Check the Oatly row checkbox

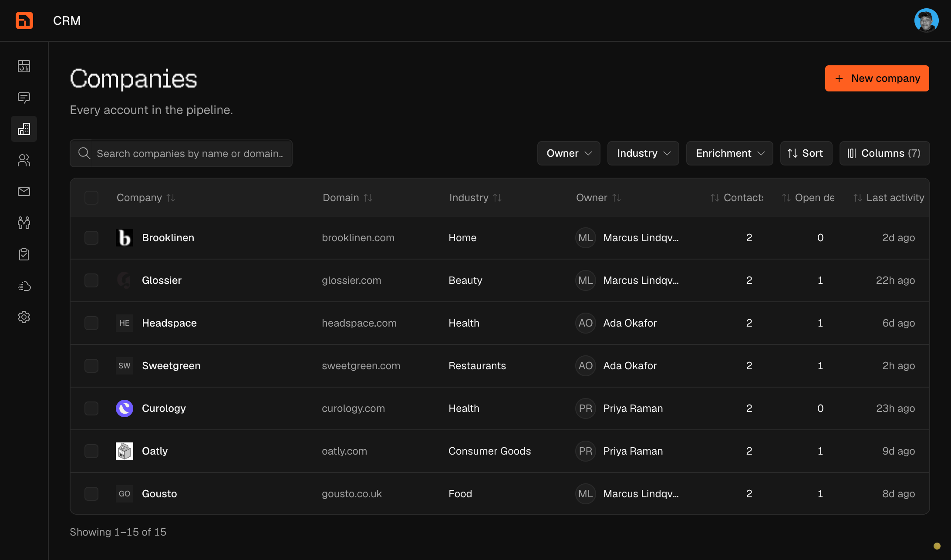(91, 451)
